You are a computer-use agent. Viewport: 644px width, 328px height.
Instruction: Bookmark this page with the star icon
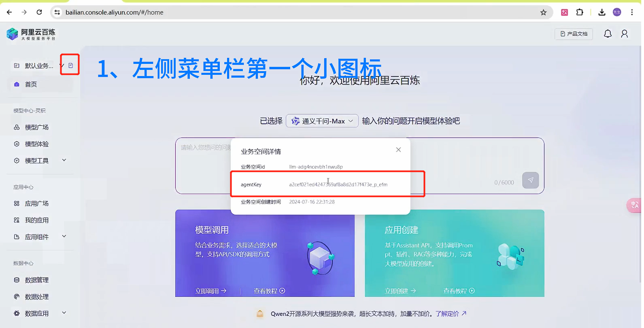point(544,13)
